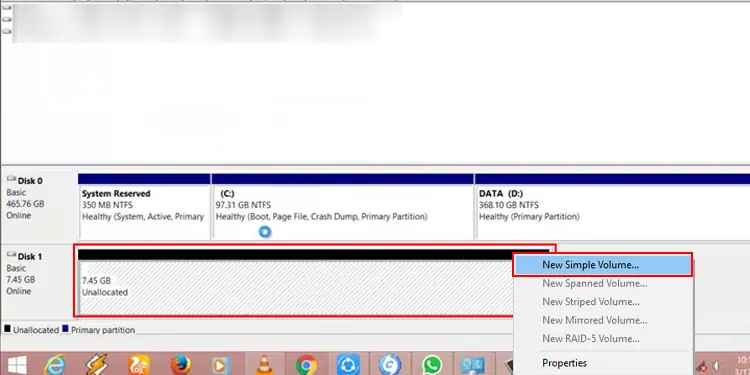This screenshot has width=750, height=375.
Task: Click the network tray icon with red X
Action: pyautogui.click(x=702, y=367)
